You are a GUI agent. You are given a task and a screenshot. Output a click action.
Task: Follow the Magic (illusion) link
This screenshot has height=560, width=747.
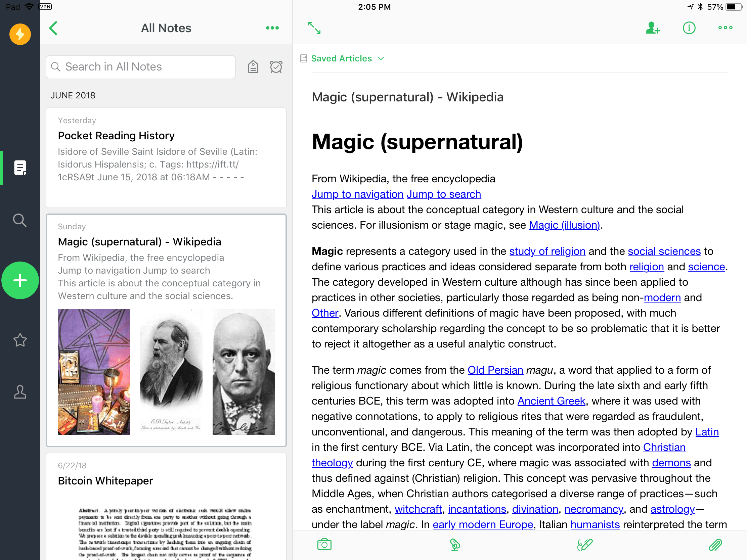564,225
